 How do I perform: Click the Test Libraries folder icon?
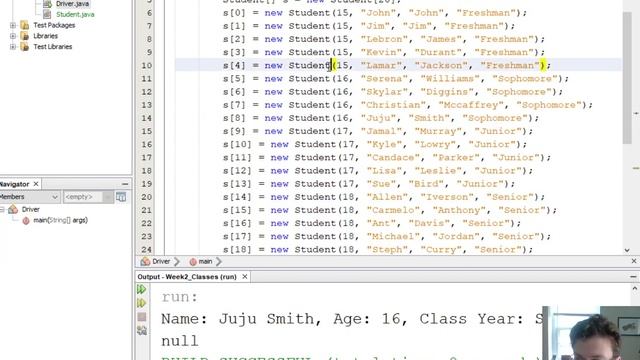tap(24, 47)
